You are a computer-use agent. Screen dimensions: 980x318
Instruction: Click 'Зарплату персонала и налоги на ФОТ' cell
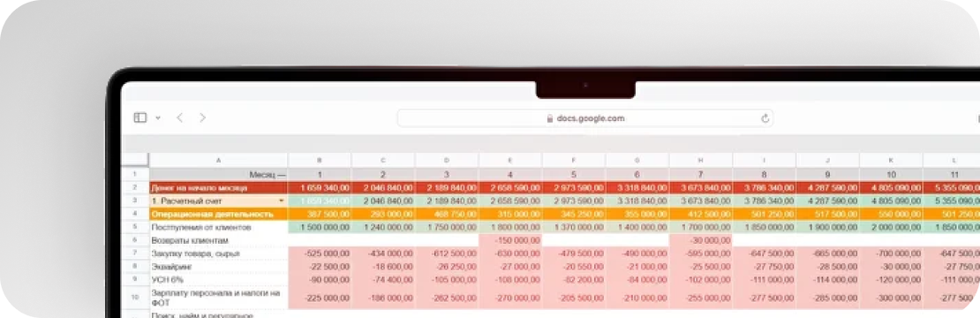coord(219,298)
